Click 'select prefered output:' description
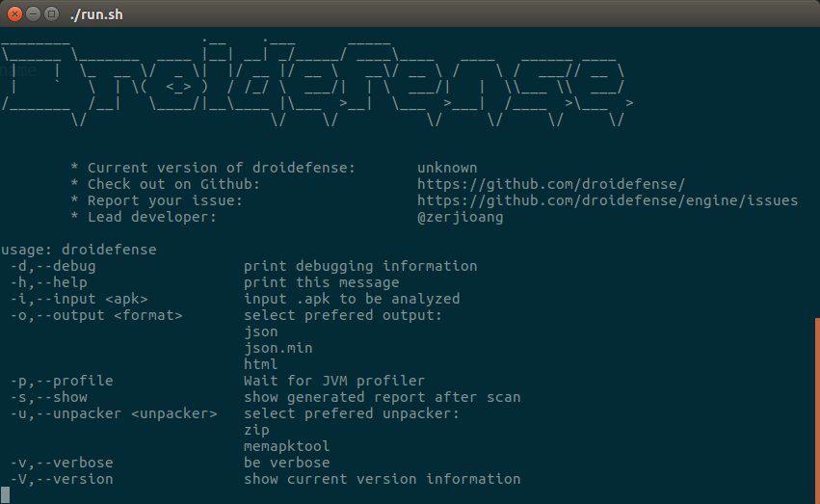Screen dimensions: 820x504 (343, 315)
